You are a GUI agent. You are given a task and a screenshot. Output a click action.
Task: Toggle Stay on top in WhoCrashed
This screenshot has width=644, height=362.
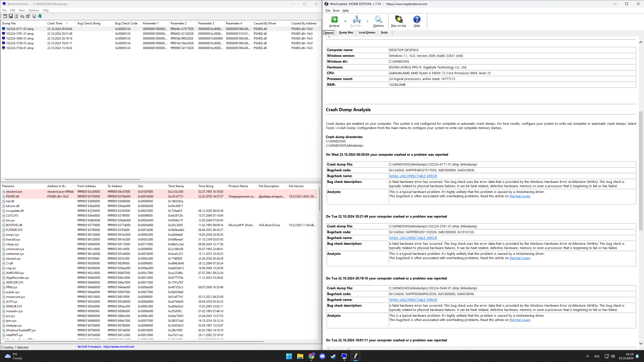tap(398, 21)
